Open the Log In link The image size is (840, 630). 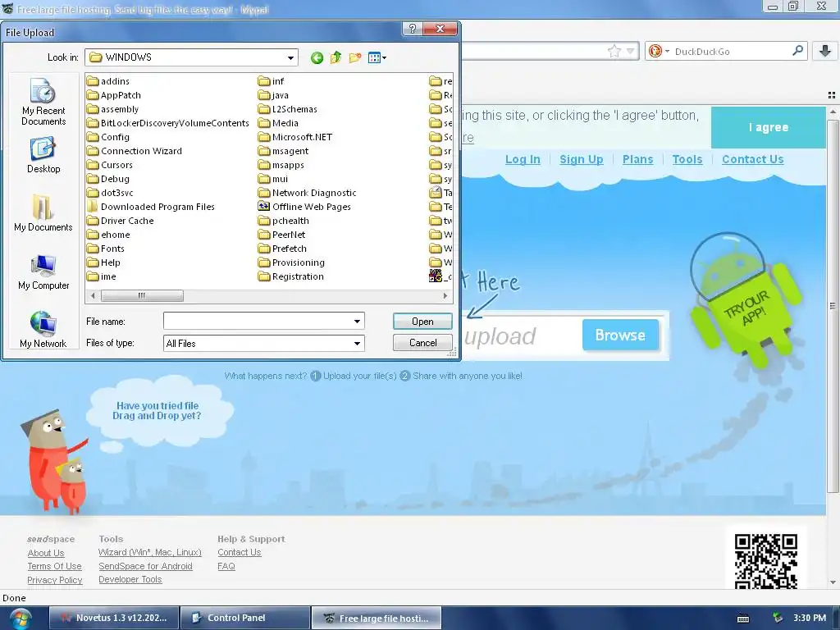523,159
